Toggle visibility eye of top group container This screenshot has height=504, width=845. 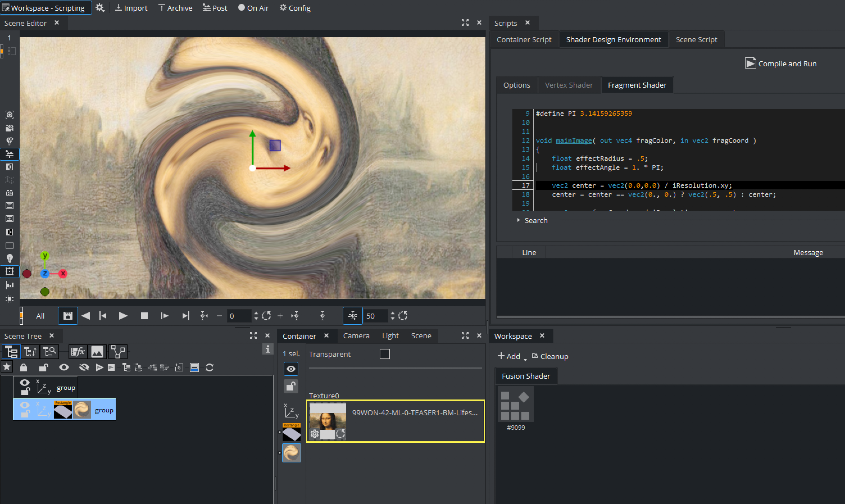click(24, 382)
